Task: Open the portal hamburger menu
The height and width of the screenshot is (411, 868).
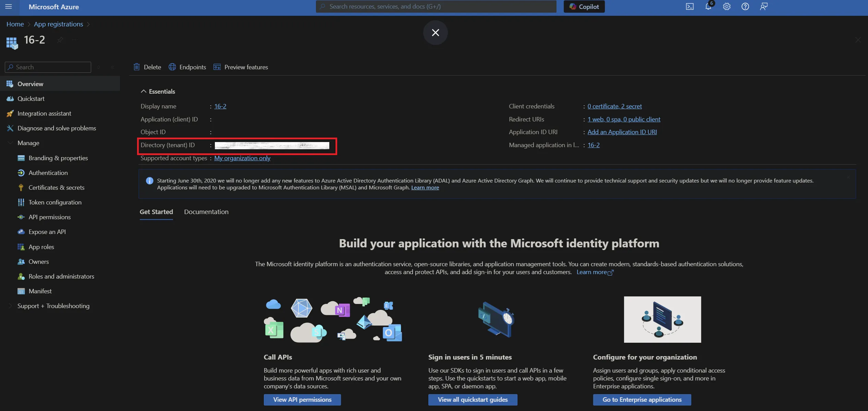Action: pos(9,7)
